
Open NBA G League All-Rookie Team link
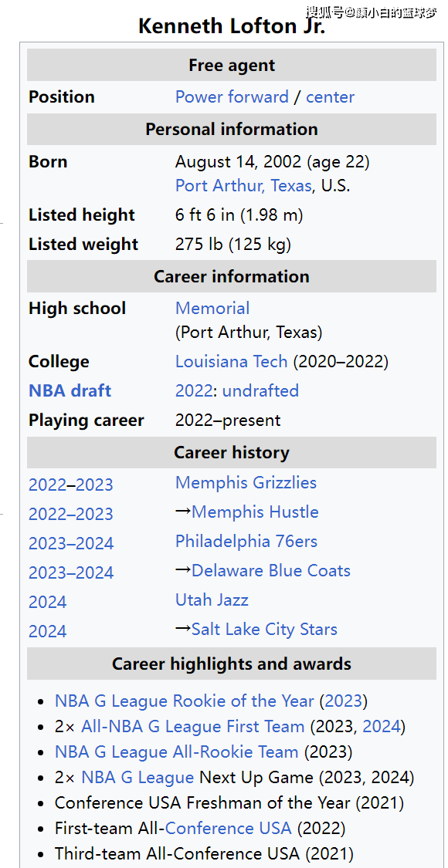pos(176,751)
